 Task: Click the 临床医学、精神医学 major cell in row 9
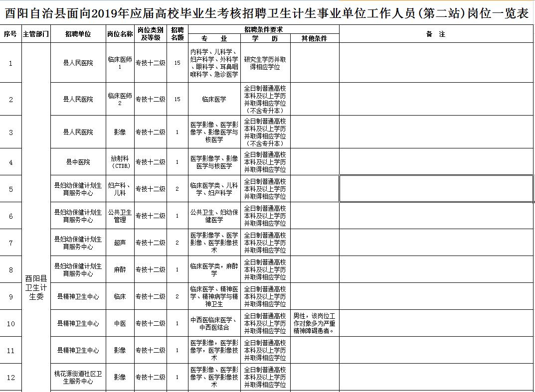(214, 296)
